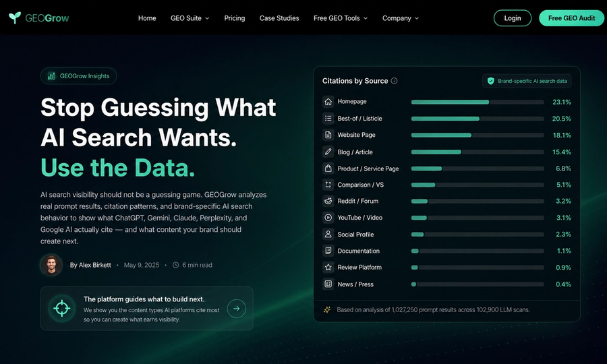Click the crosshair target icon in platform card

click(61, 308)
